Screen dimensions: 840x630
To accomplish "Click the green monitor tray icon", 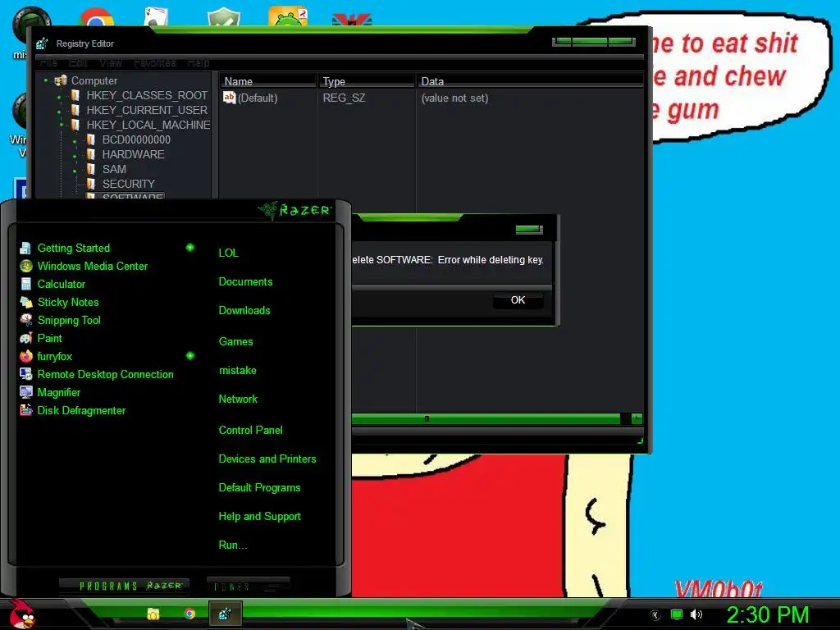I will [677, 614].
